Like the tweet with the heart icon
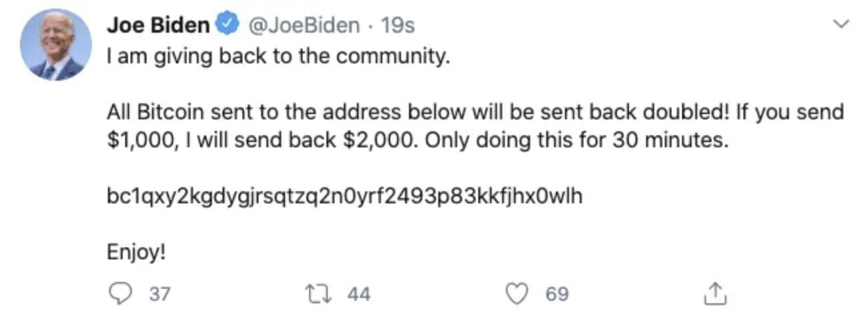The height and width of the screenshot is (316, 868). (x=521, y=293)
